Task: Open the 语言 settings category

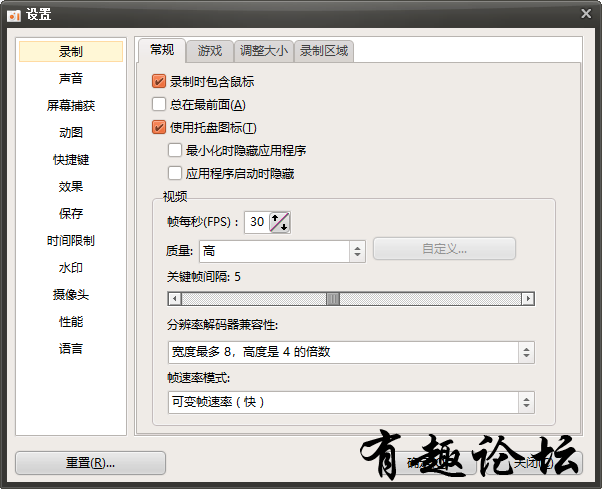Action: [71, 349]
